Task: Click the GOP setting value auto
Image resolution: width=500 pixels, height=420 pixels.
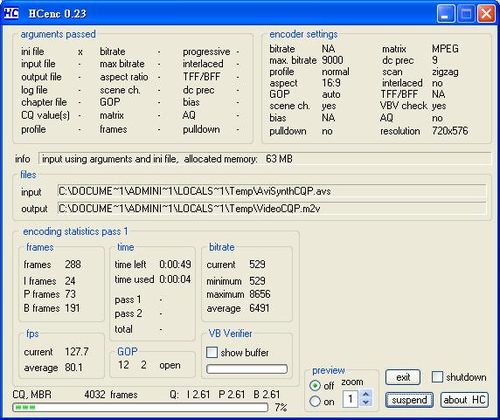Action: [331, 94]
